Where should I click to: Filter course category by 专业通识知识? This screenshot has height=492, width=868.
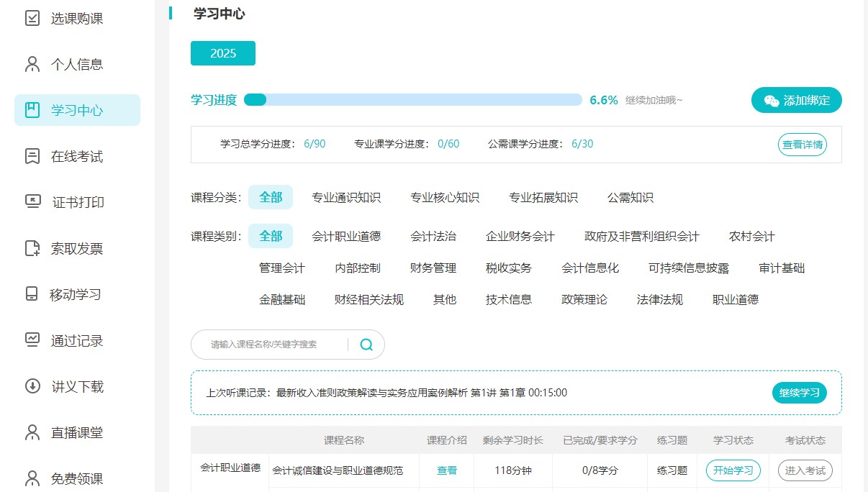(x=346, y=198)
